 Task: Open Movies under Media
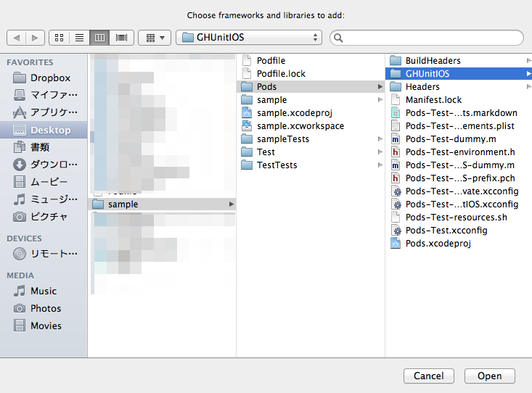point(44,326)
